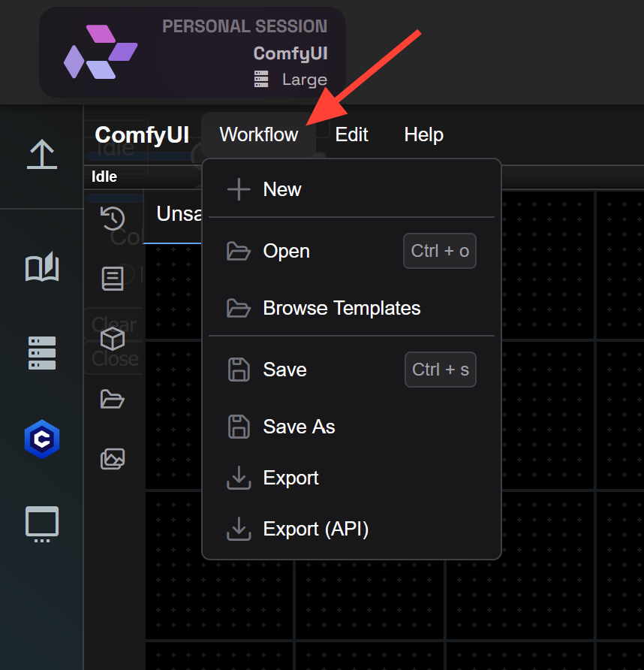Click the Idle status label
Viewport: 644px width, 670px height.
point(104,177)
